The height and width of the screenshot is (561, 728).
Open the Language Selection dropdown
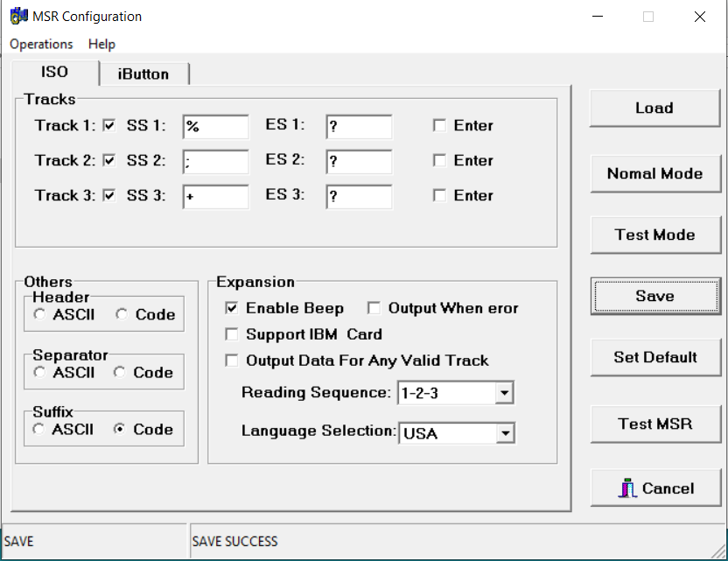click(503, 433)
